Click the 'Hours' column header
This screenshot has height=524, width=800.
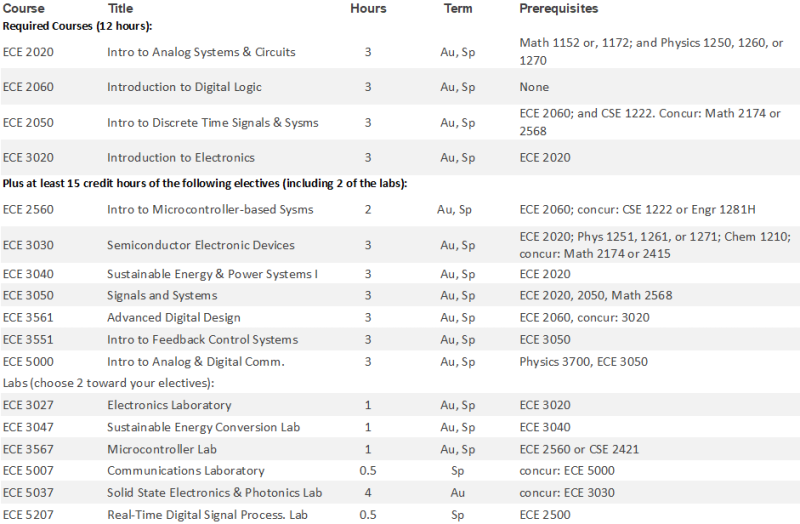(x=368, y=8)
